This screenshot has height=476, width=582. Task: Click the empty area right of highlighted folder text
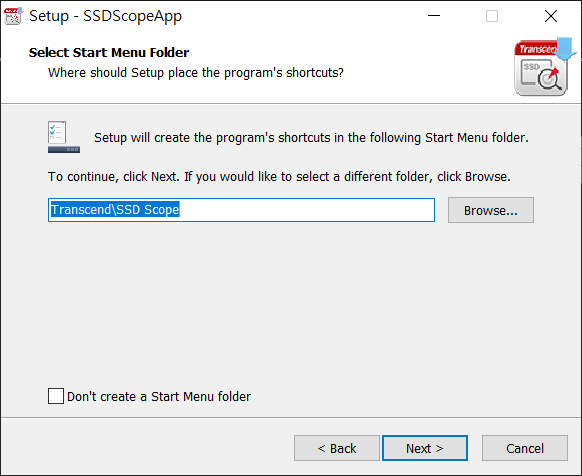click(x=307, y=210)
